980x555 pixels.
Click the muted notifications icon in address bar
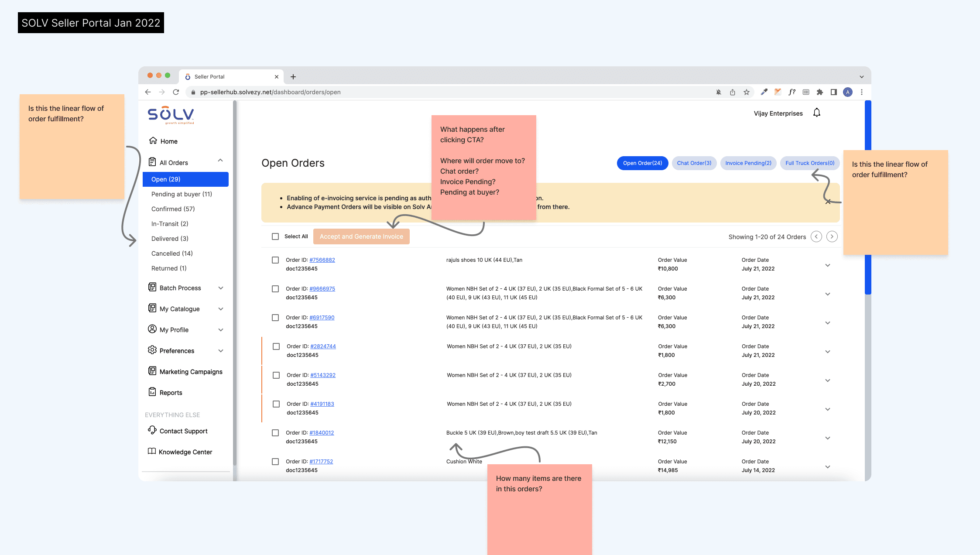pos(719,92)
